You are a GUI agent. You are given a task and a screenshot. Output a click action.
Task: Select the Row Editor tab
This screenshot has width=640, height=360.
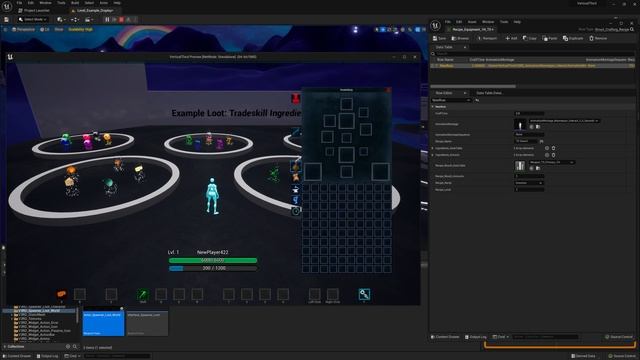click(444, 93)
